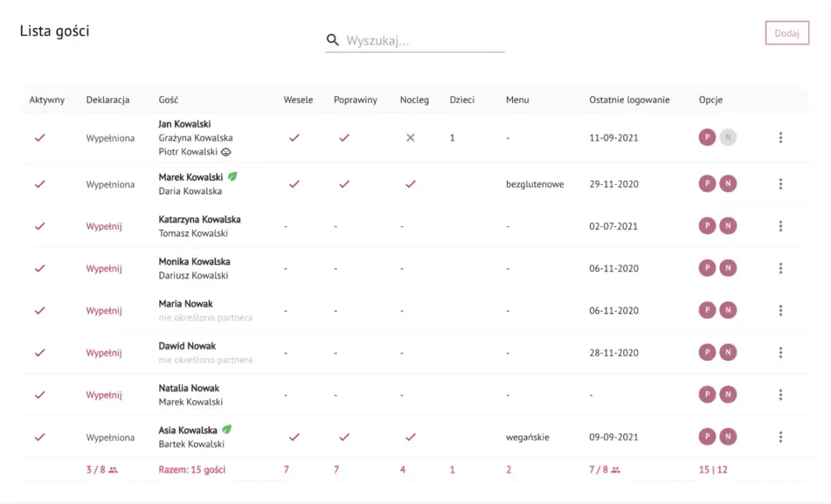Screen dimensions: 831x504
Task: Sort by Ostatnie logowanie column header
Action: (x=629, y=100)
